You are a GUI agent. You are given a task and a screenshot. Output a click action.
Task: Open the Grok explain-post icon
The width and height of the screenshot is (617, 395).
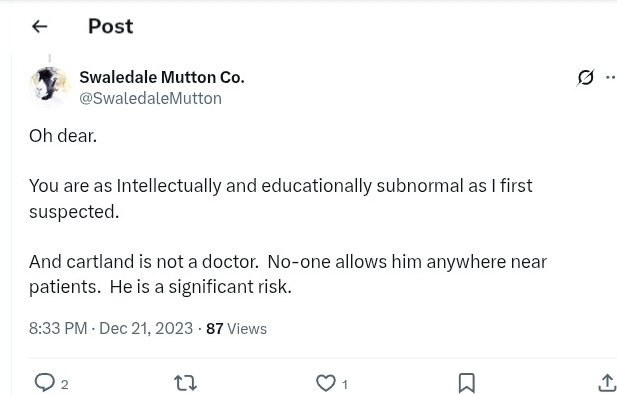(585, 78)
